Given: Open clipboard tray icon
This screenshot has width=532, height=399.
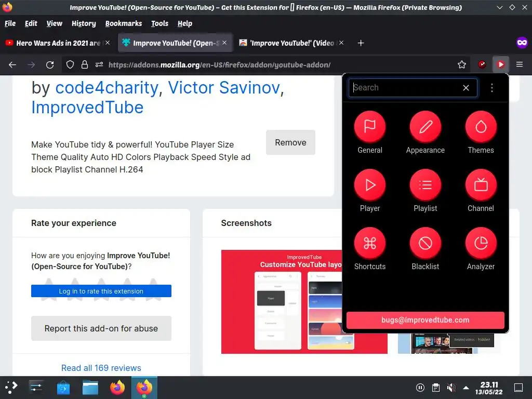Looking at the screenshot, I should point(436,388).
